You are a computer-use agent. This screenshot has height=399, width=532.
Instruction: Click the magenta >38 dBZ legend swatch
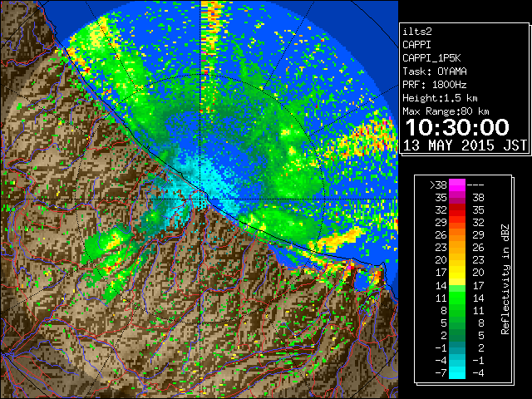[x=457, y=185]
